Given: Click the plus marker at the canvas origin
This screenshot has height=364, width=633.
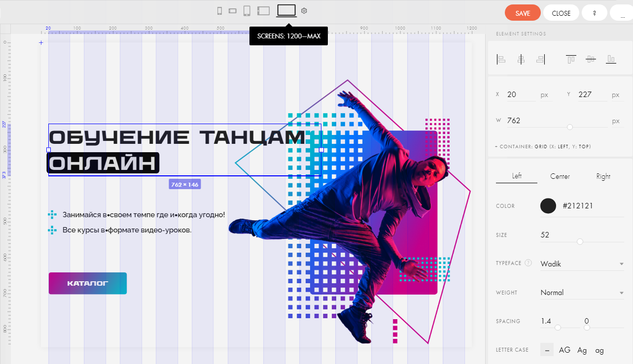Looking at the screenshot, I should click(x=41, y=43).
